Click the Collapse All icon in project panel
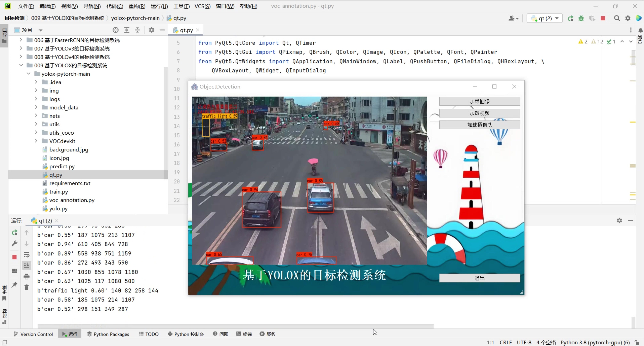The height and width of the screenshot is (346, 644). pos(138,30)
